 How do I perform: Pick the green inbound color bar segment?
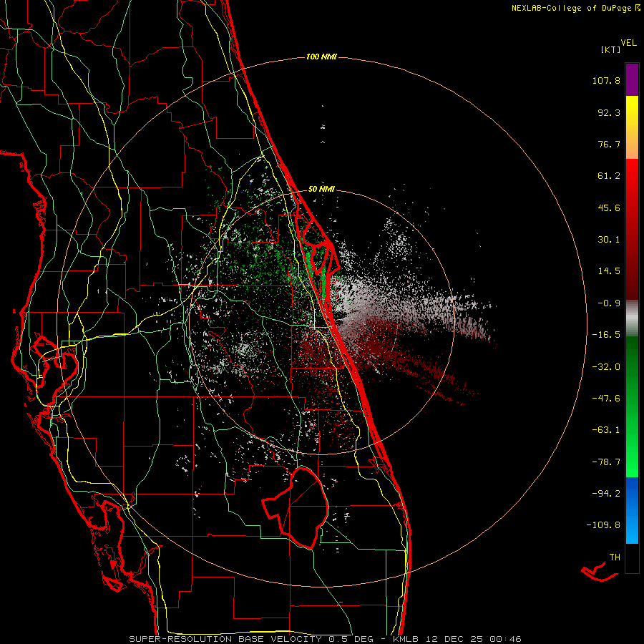point(632,406)
